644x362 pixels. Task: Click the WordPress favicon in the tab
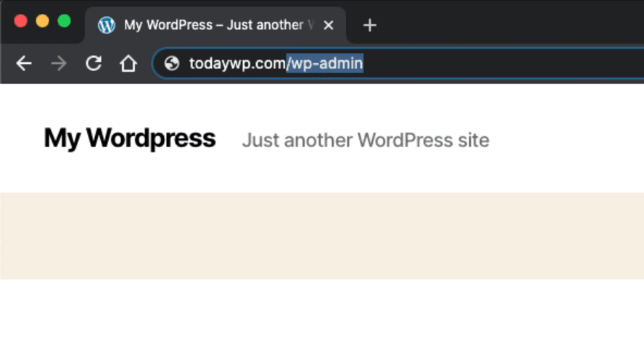(107, 25)
